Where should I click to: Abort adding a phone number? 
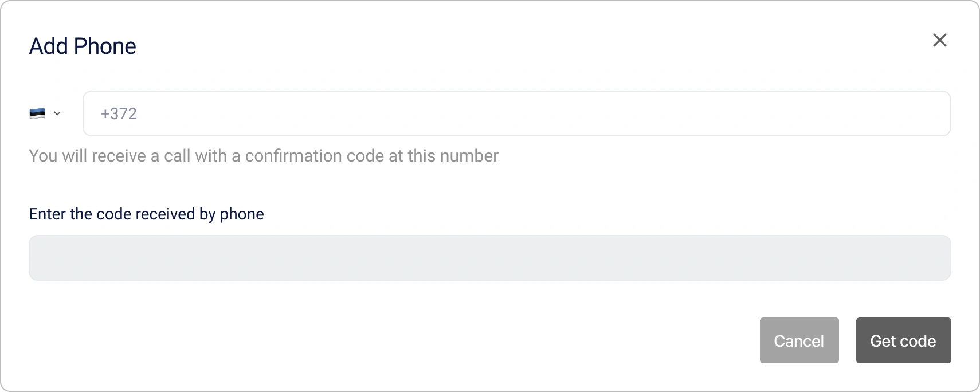click(798, 340)
